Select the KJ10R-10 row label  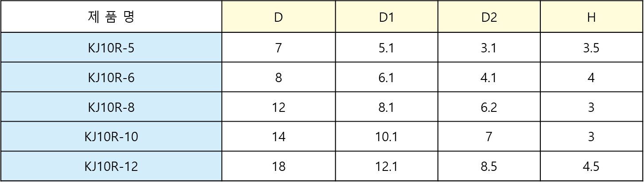coord(111,137)
